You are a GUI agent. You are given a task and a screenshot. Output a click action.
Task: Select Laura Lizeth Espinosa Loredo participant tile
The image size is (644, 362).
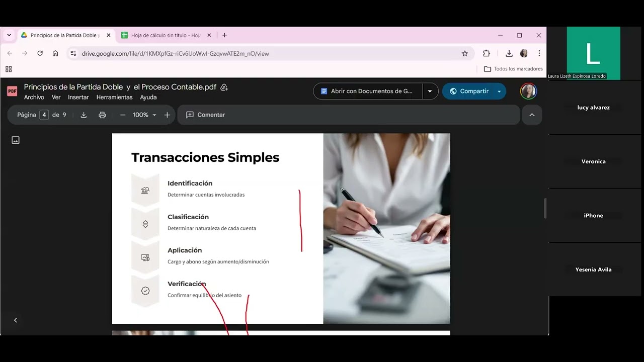(x=593, y=53)
